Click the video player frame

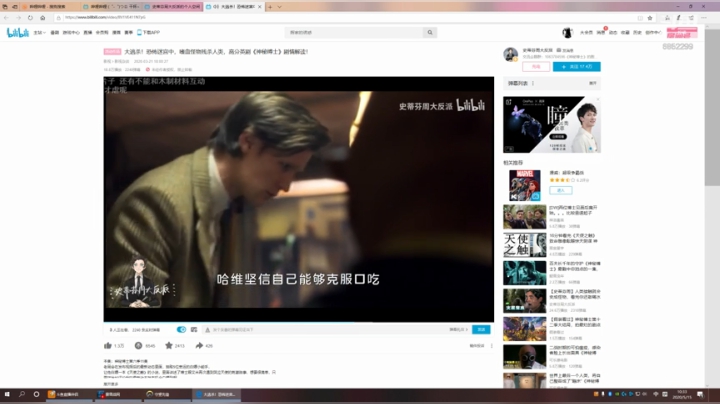pos(298,199)
